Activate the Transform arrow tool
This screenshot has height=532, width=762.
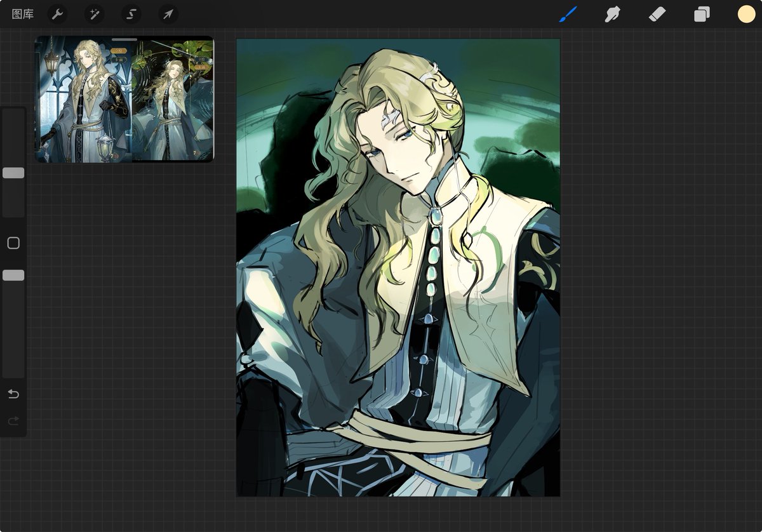(x=168, y=14)
